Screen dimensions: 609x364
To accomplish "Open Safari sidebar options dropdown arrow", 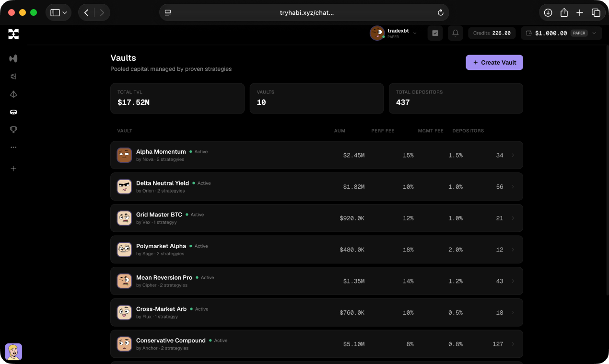I will point(65,13).
